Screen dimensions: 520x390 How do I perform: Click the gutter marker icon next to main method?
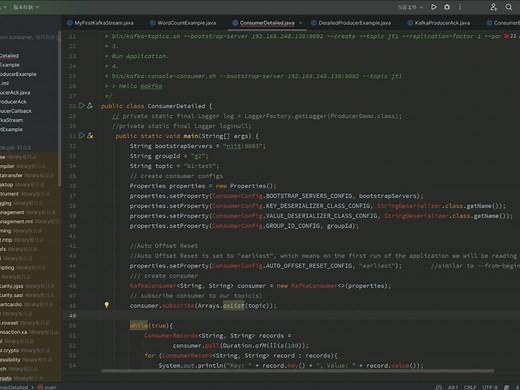pos(90,136)
